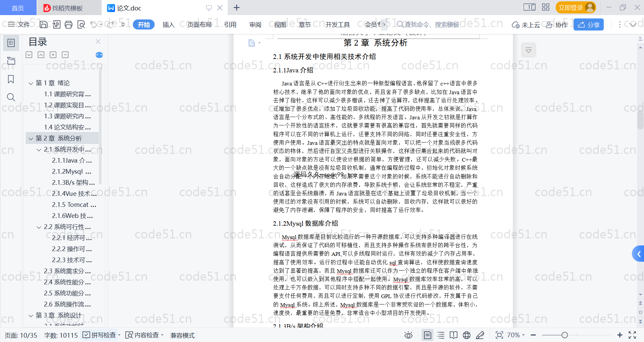This screenshot has height=342, width=644.
Task: Click the fit page zoom icon
Action: click(499, 335)
